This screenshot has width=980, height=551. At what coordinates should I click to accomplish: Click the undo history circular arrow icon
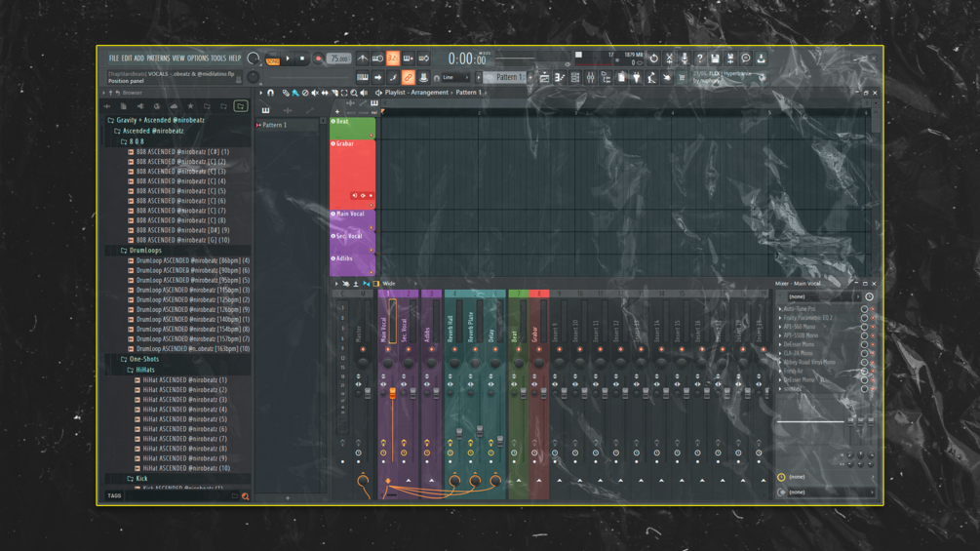click(x=653, y=59)
